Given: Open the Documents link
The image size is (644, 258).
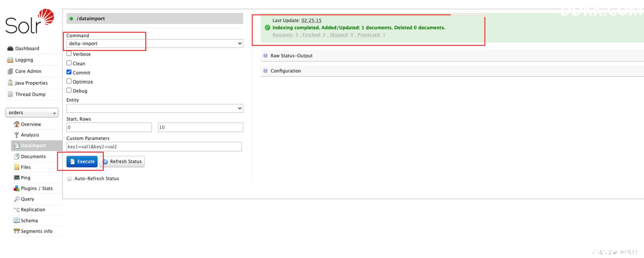Looking at the screenshot, I should pos(33,157).
